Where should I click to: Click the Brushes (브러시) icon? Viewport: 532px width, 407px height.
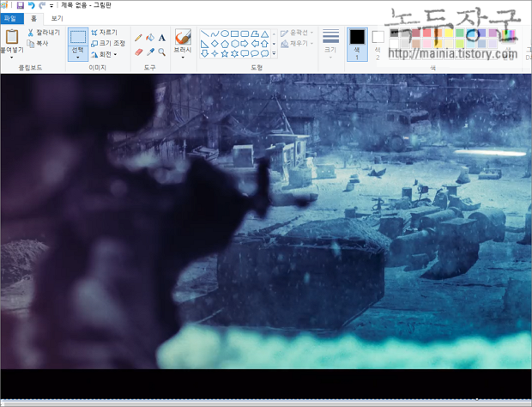coord(183,37)
